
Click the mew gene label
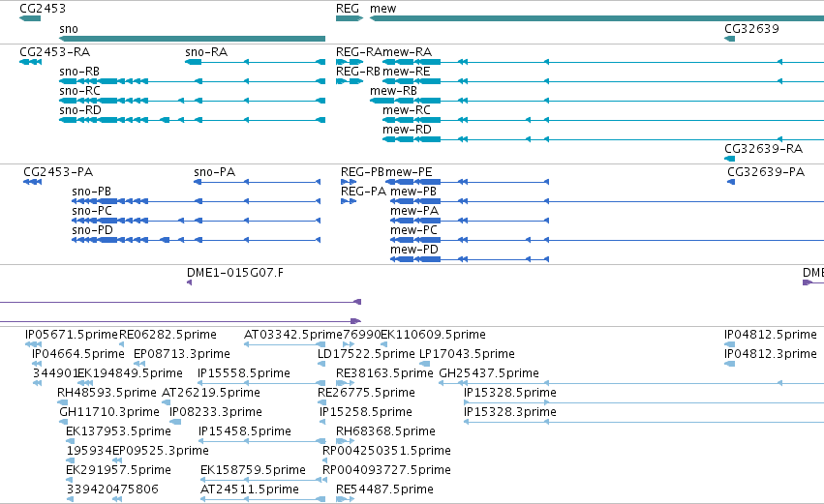coord(383,9)
